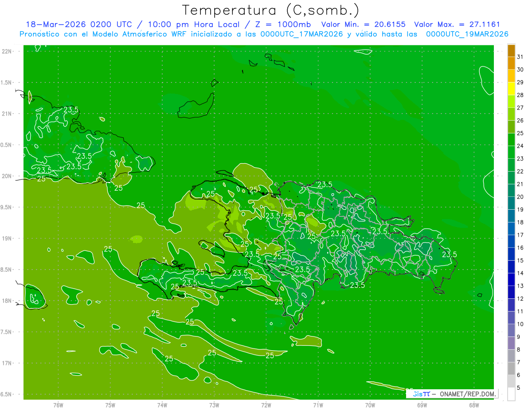Viewport: 532px width, 411px height.
Task: Click the '20N' latitude axis label
Action: 8,176
